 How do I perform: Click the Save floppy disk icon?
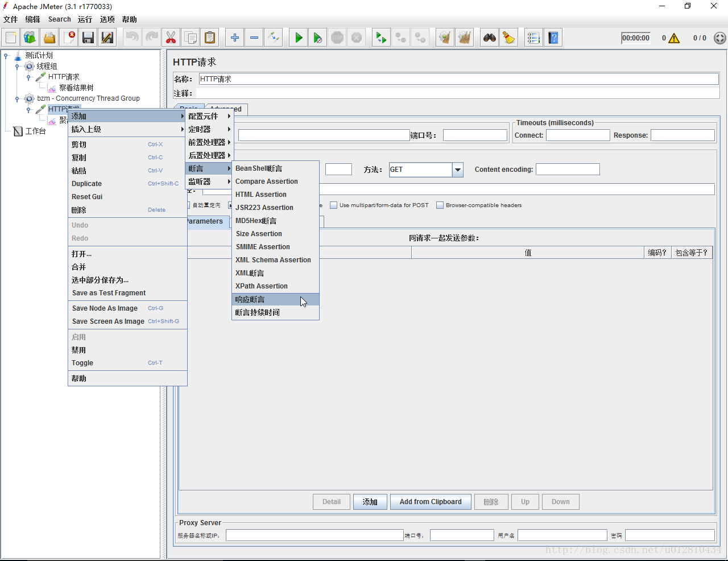(x=88, y=38)
